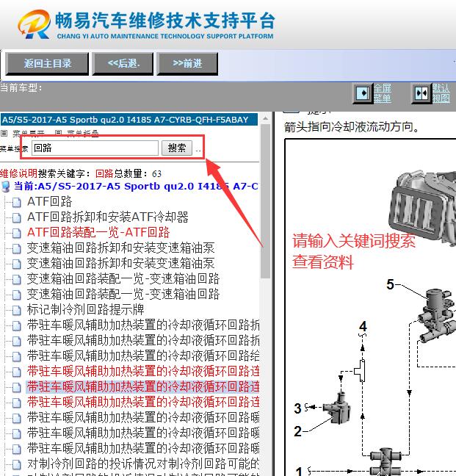
Task: Click the 当前车型 label
Action: 21,88
